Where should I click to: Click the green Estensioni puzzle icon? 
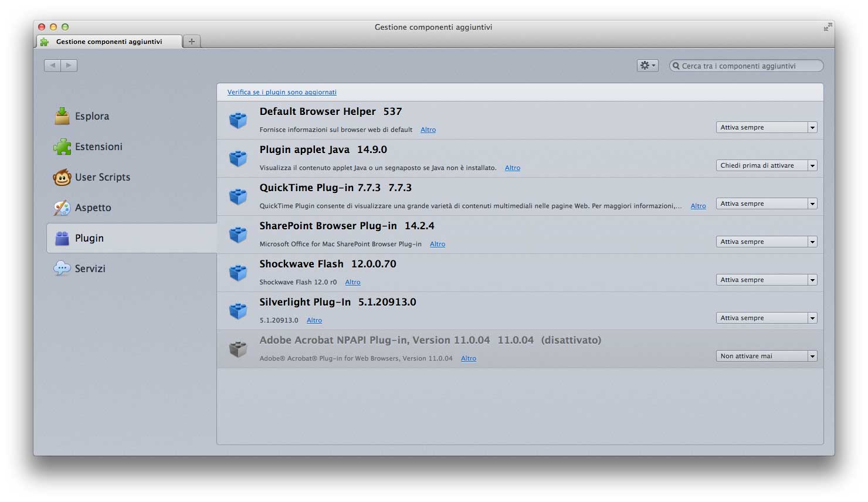coord(62,147)
